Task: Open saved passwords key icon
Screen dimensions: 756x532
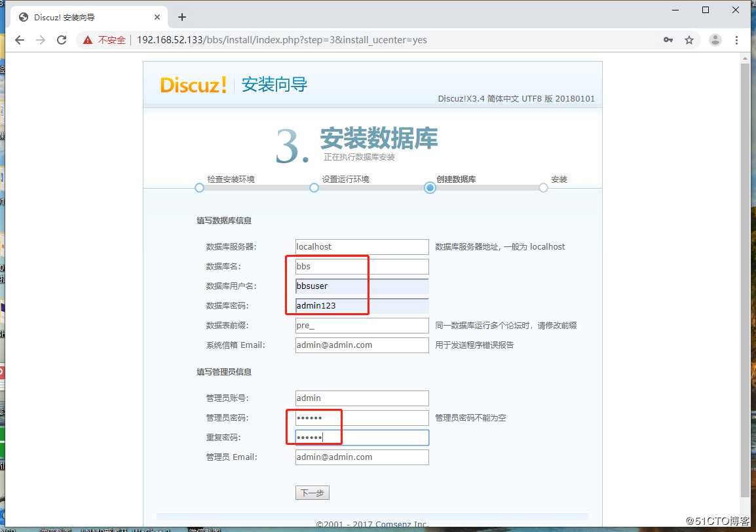Action: (668, 40)
